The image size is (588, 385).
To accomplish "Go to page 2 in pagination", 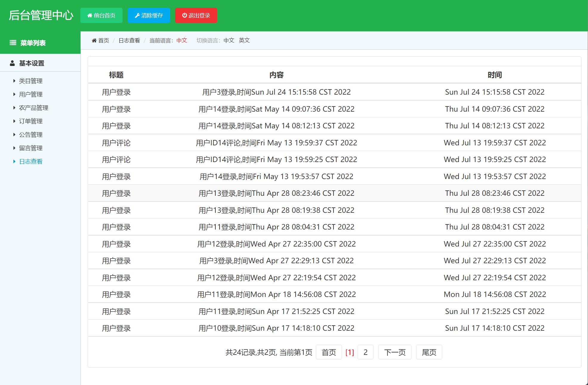I will point(365,352).
